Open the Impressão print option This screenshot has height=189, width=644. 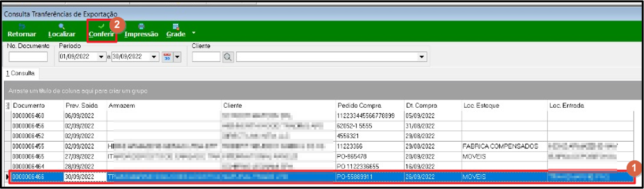click(141, 31)
